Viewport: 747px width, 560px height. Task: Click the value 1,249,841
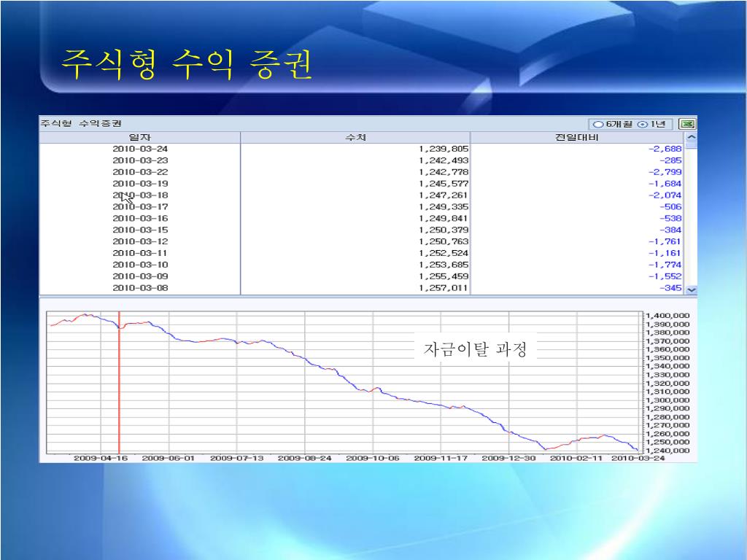tap(444, 219)
